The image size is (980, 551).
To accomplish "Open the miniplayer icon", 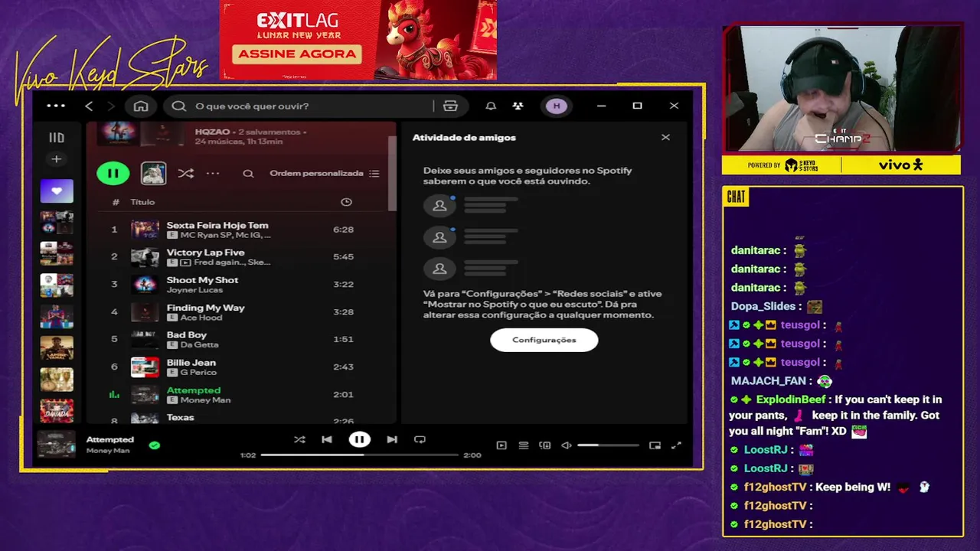I will click(x=655, y=445).
